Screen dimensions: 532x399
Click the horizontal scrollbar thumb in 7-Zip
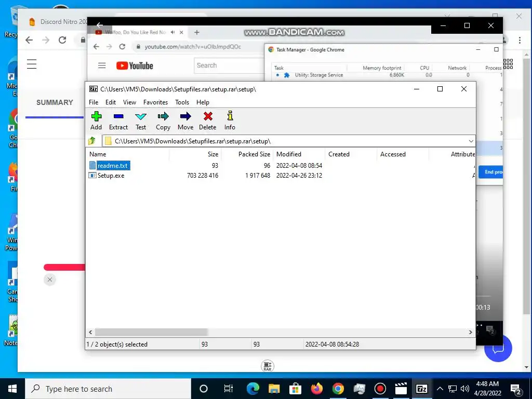click(151, 332)
